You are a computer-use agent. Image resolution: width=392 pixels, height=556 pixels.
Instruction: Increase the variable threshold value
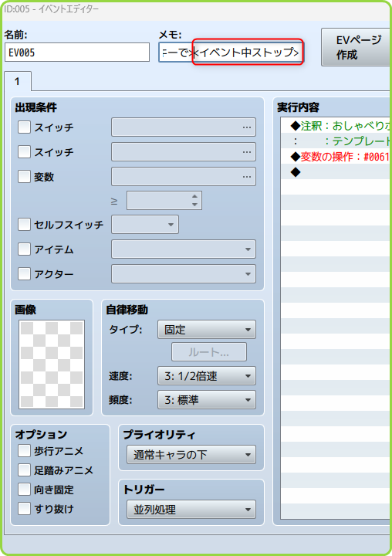pos(194,196)
